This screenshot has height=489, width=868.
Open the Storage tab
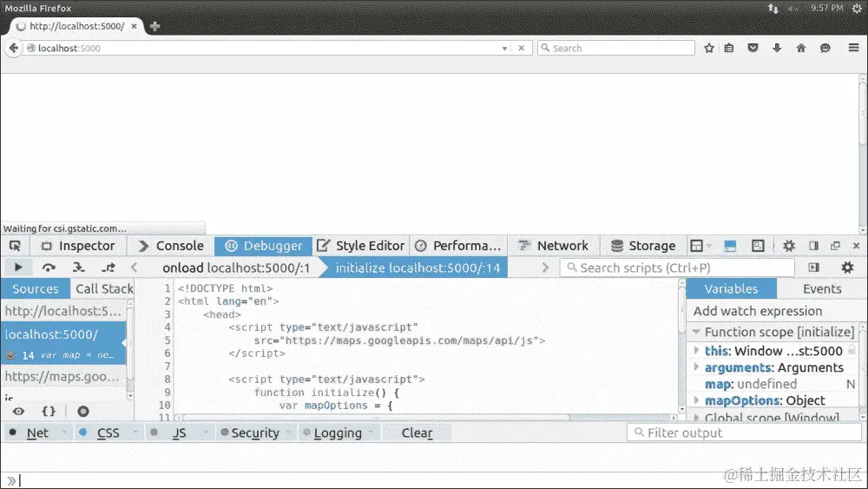tap(643, 246)
